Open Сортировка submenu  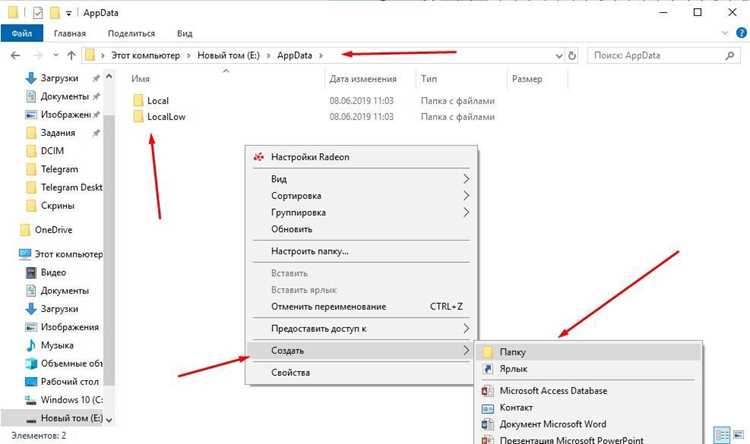361,196
